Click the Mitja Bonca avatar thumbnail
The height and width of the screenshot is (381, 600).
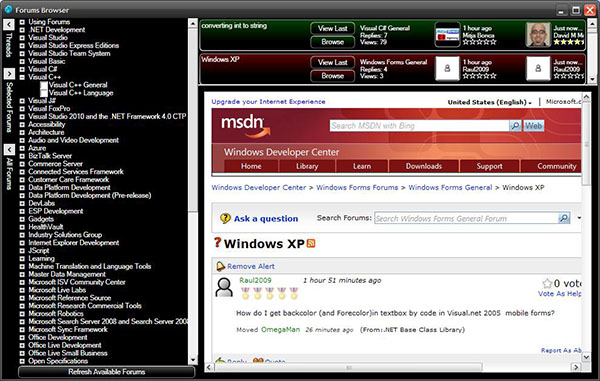pyautogui.click(x=447, y=34)
